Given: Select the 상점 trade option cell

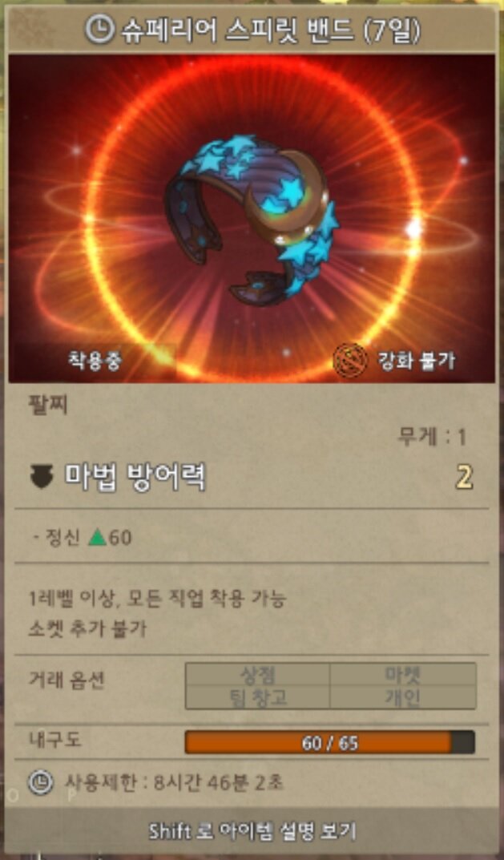Looking at the screenshot, I should (258, 675).
